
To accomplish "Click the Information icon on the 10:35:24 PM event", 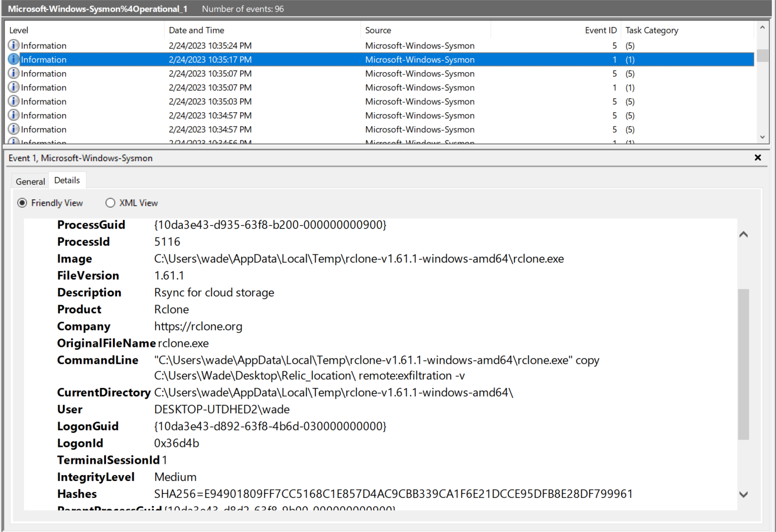I will tap(13, 45).
